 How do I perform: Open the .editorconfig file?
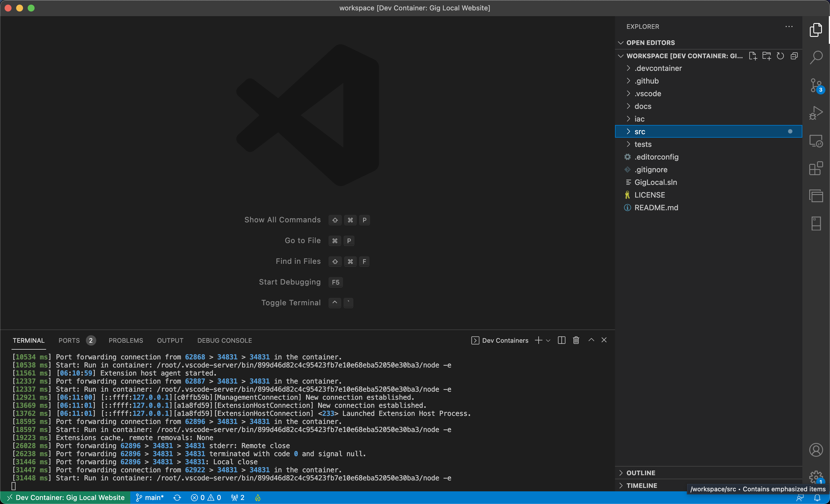pos(708,157)
